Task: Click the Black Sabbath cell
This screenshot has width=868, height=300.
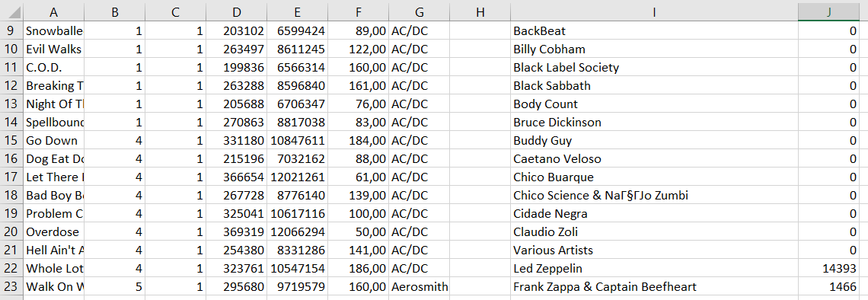Action: coord(654,86)
